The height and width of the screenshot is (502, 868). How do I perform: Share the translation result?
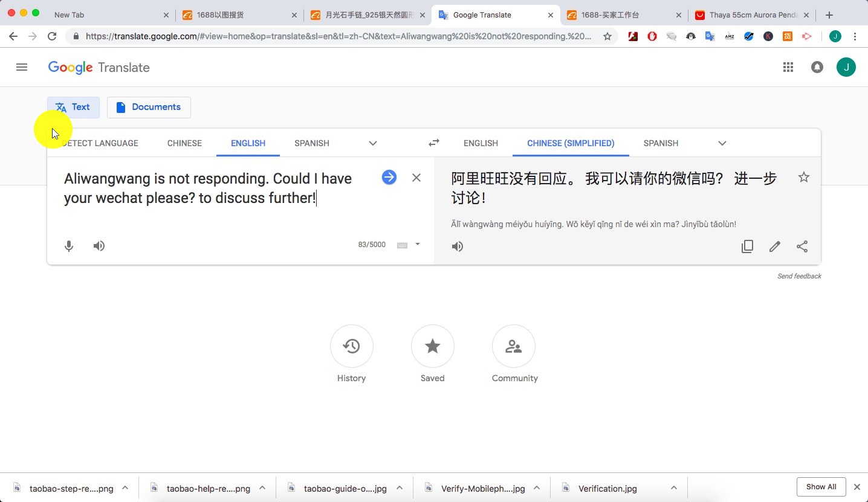click(802, 246)
